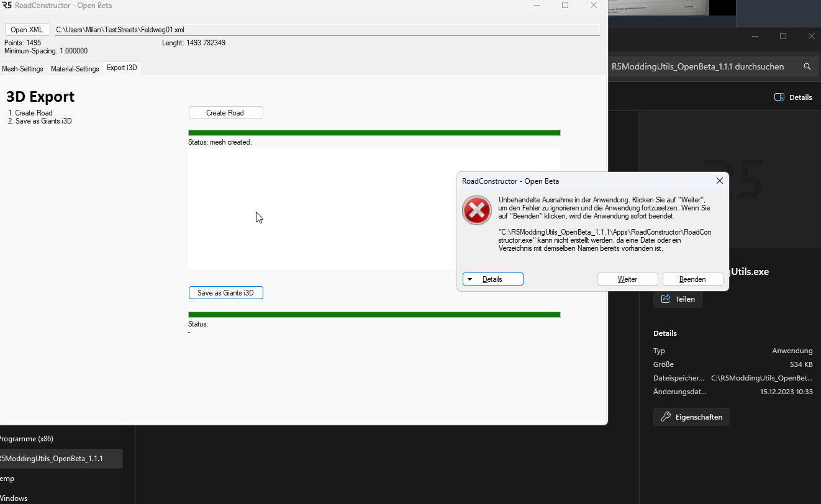Click the R5 app icon in title bar
This screenshot has height=504, width=821.
6,5
